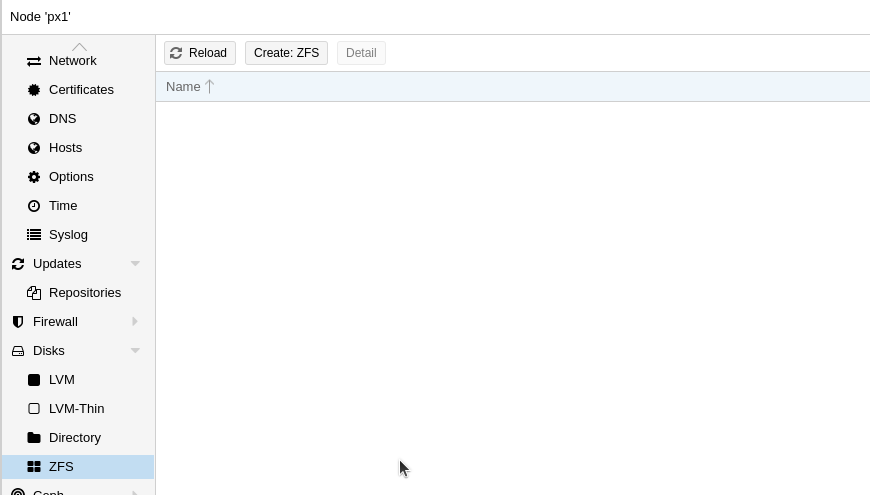Click the Network arrows icon
The width and height of the screenshot is (870, 495).
pos(34,61)
